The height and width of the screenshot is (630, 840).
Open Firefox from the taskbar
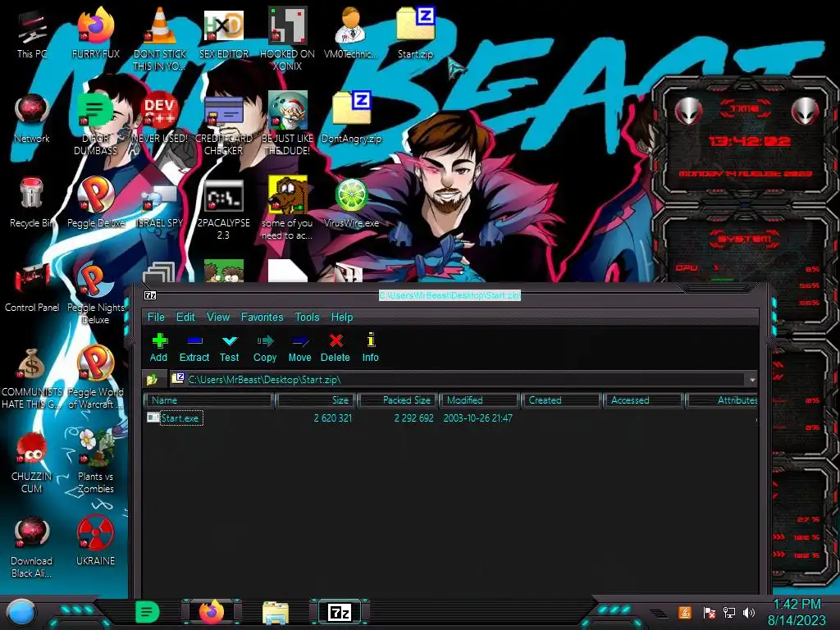click(x=212, y=612)
